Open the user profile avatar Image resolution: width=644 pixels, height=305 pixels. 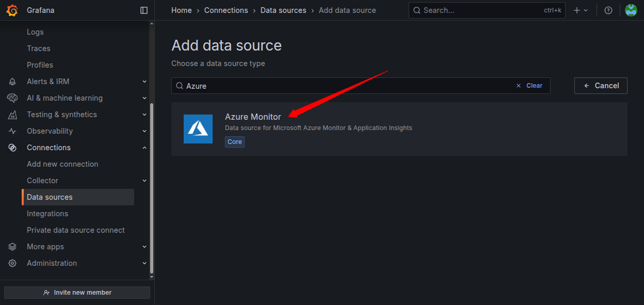(631, 10)
